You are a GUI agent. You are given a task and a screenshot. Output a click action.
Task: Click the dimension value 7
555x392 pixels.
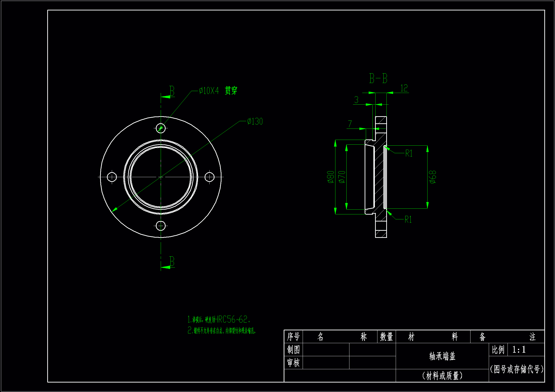click(x=350, y=124)
